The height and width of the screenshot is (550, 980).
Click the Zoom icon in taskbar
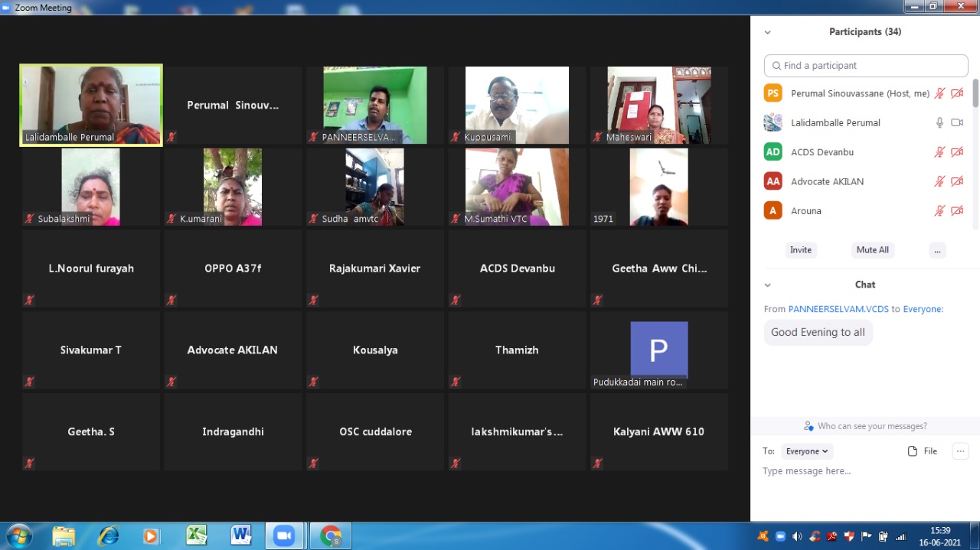[x=285, y=536]
